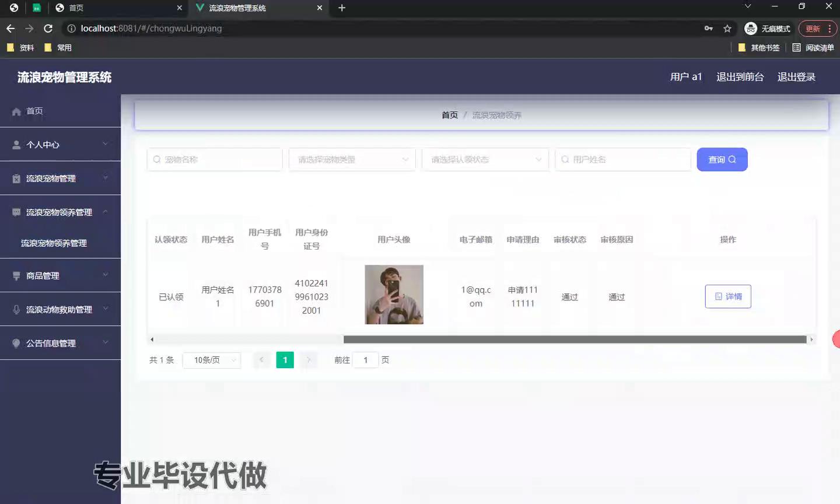Click the 个人中心 user icon
Screen dimensions: 840x504
click(x=16, y=145)
